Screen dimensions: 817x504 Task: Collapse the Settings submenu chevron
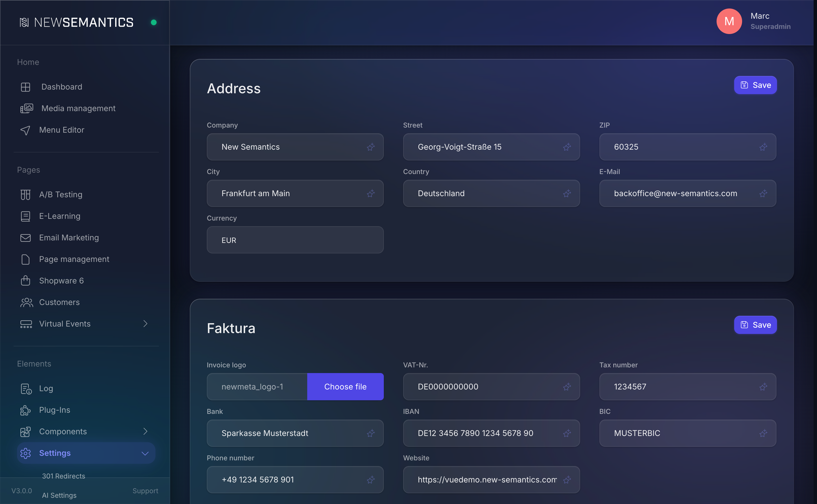145,454
